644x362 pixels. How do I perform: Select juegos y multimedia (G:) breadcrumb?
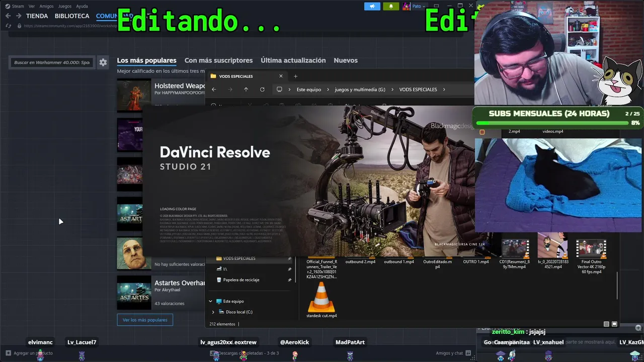point(360,89)
